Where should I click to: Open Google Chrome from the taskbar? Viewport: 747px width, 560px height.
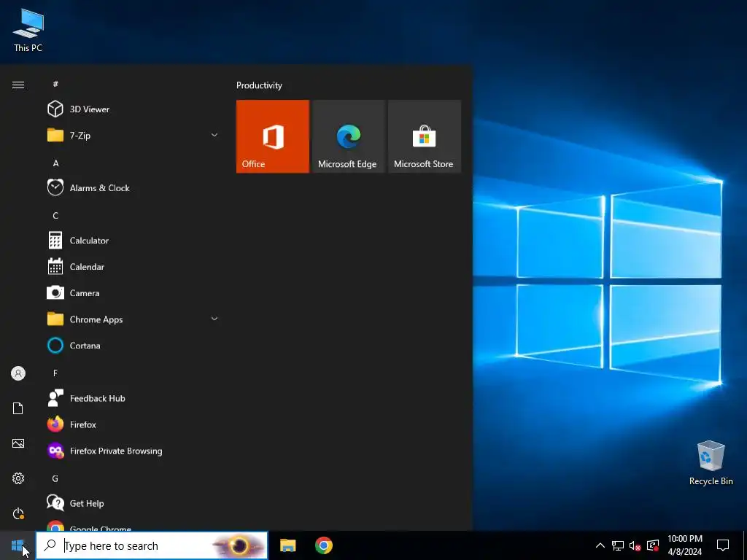click(x=323, y=545)
